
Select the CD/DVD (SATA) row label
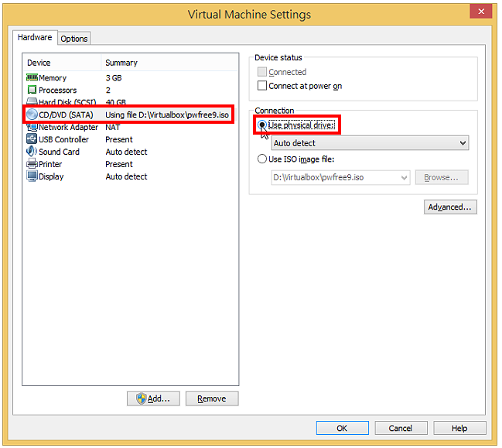tap(66, 115)
